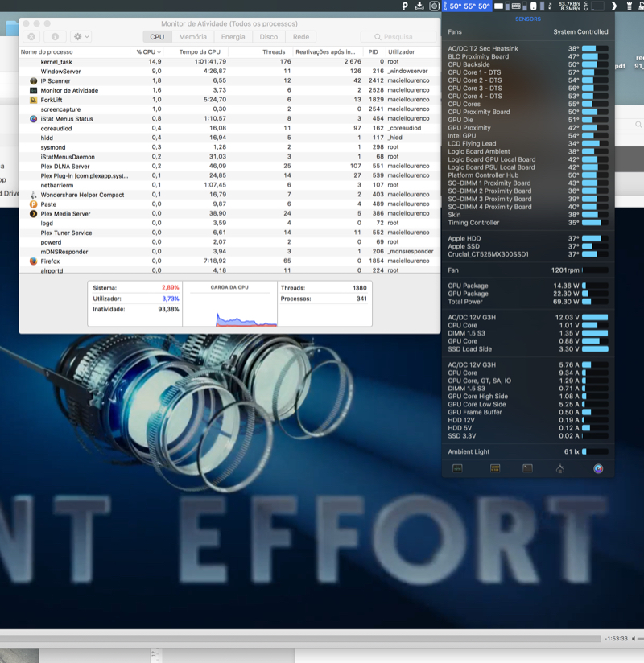Open Fans System Controlled menu in sensors
Screen dimensions: 644x663
tap(528, 31)
